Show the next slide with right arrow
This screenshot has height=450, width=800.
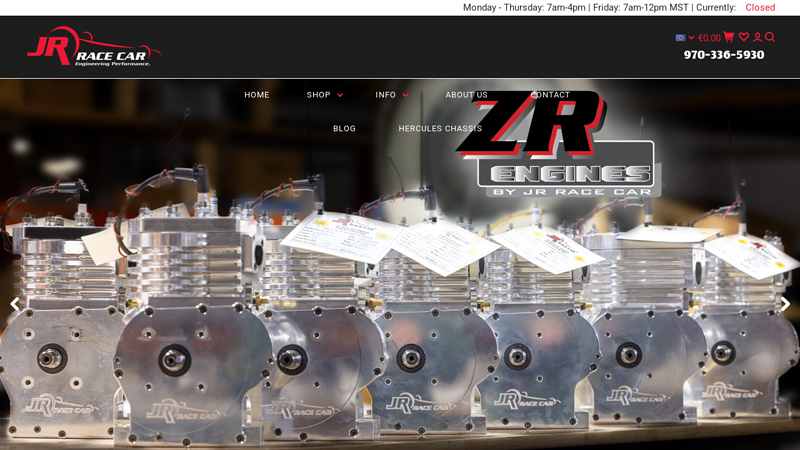click(x=785, y=305)
